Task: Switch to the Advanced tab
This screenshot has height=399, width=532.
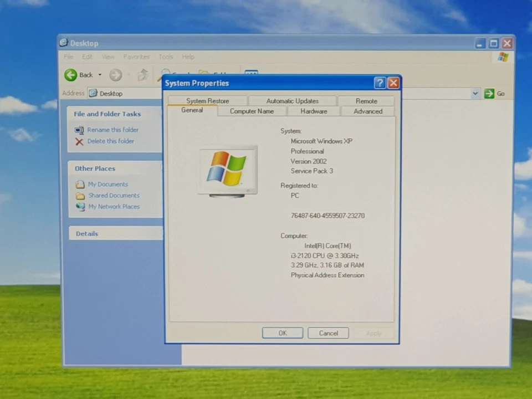Action: pos(368,111)
